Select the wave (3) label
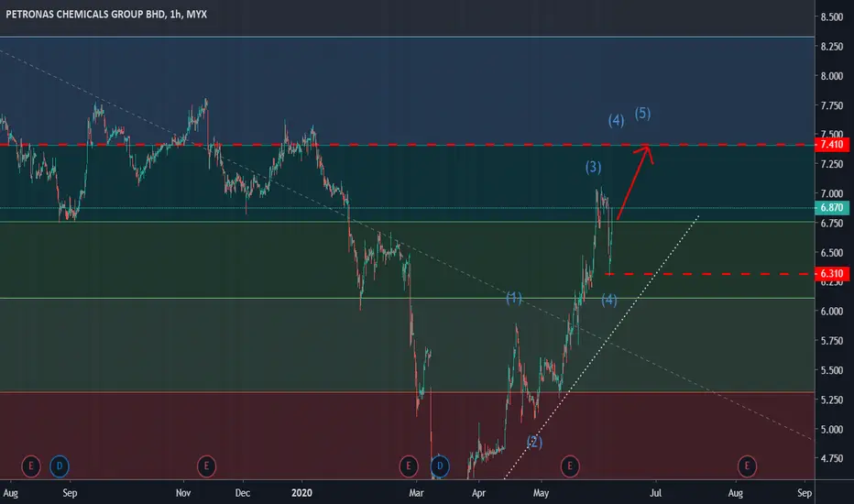854x504 pixels. [593, 167]
